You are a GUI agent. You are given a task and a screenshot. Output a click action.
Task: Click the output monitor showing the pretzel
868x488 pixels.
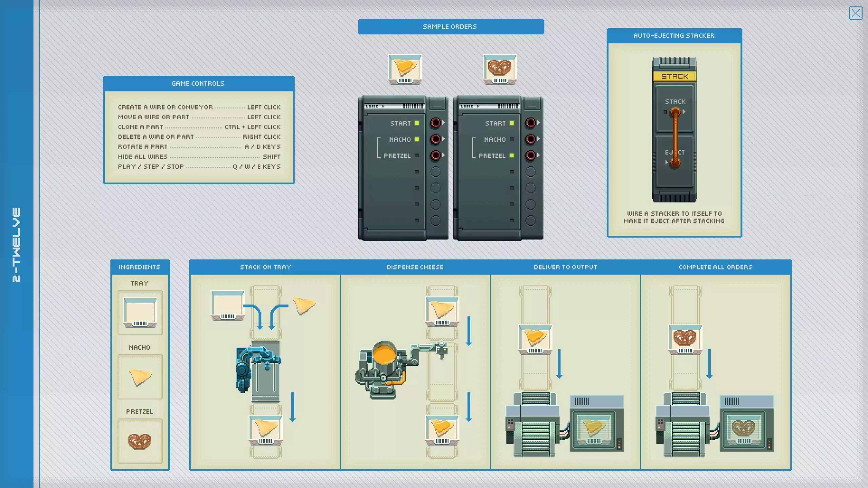click(x=747, y=424)
